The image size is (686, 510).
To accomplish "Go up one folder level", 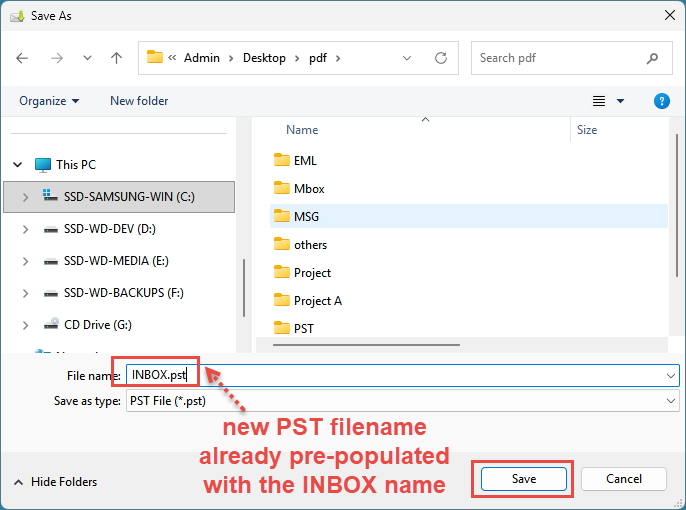I will (x=116, y=58).
